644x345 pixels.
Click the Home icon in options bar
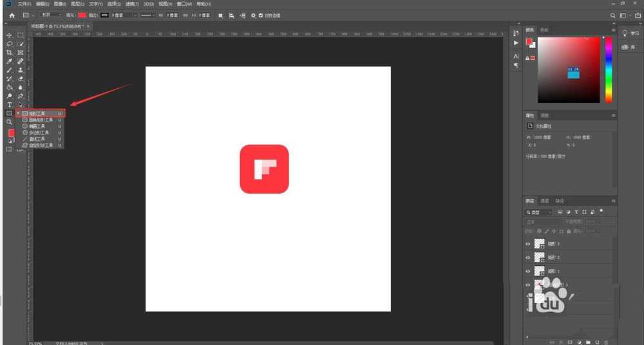11,15
